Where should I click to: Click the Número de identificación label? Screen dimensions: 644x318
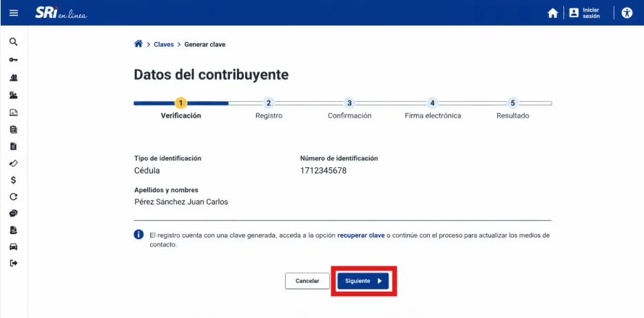(339, 158)
